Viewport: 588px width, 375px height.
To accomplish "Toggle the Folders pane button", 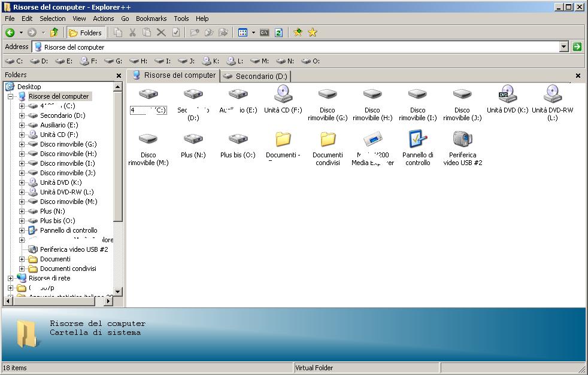I will pos(86,33).
